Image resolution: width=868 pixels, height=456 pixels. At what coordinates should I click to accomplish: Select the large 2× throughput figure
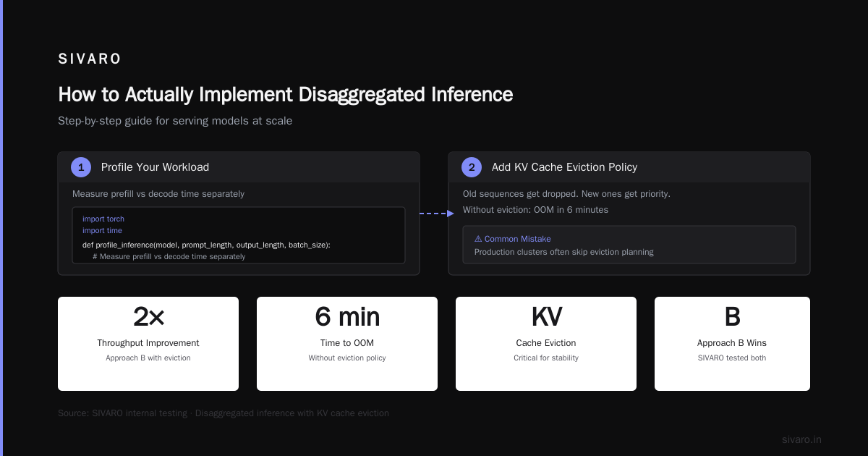(x=148, y=317)
